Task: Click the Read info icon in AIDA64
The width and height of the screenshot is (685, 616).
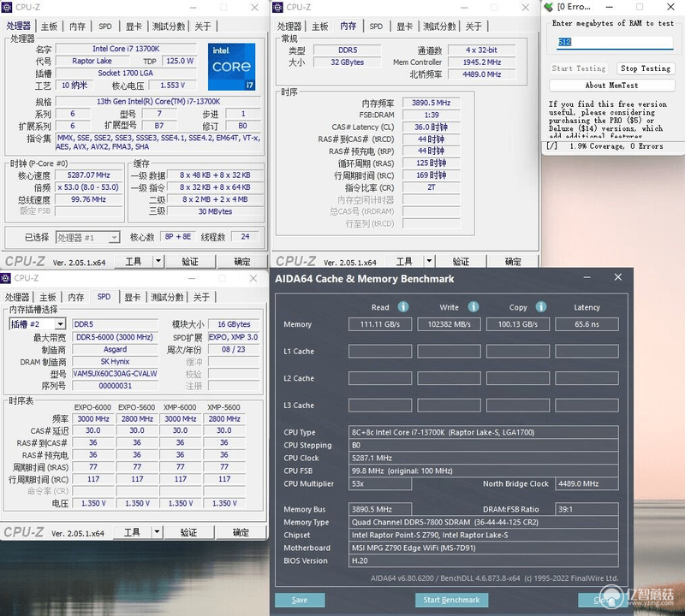Action: pyautogui.click(x=403, y=307)
